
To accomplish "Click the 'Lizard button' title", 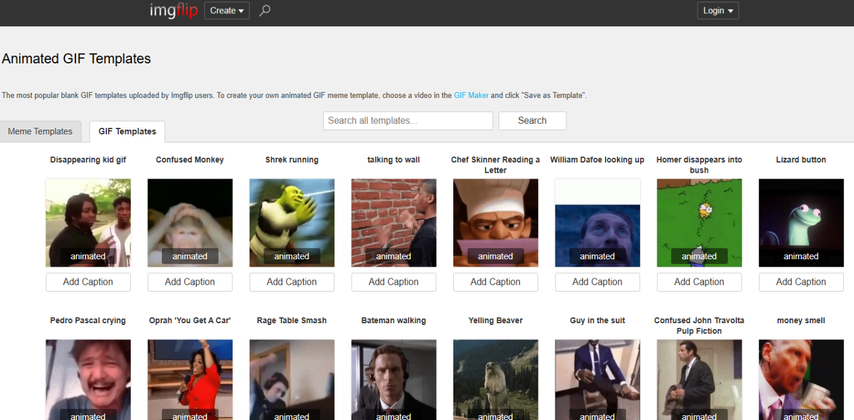I will coord(801,160).
